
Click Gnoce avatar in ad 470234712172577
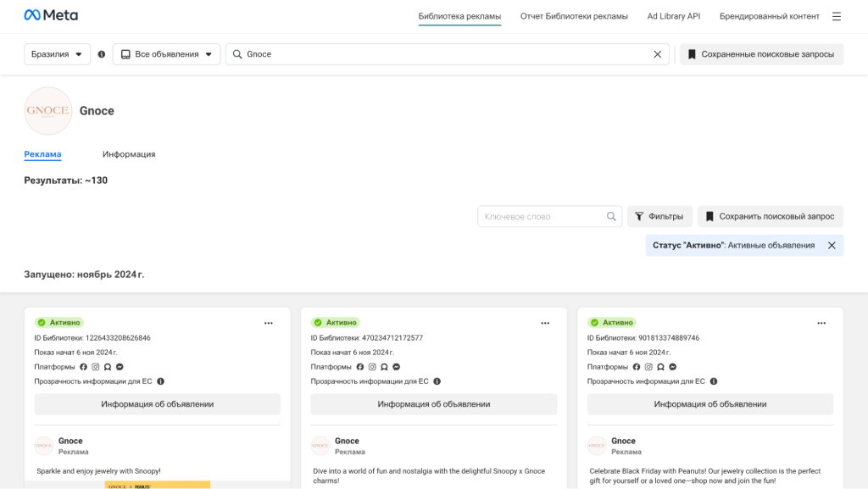(320, 445)
